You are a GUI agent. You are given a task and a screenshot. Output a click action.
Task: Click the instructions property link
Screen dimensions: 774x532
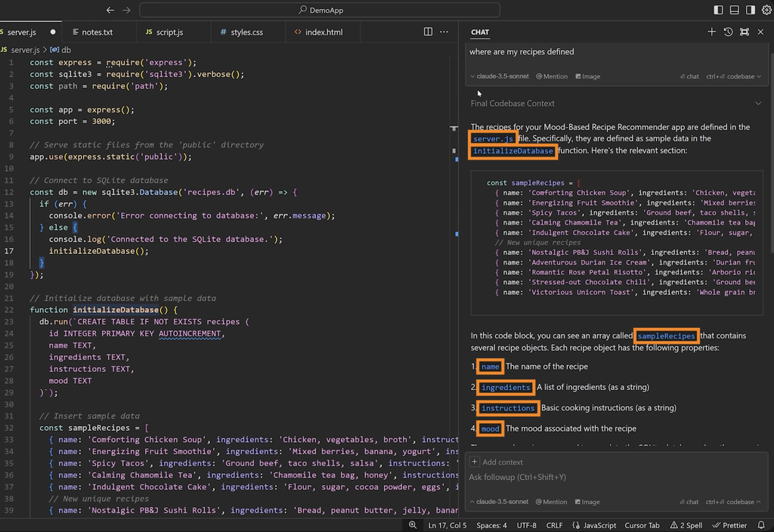tap(508, 408)
